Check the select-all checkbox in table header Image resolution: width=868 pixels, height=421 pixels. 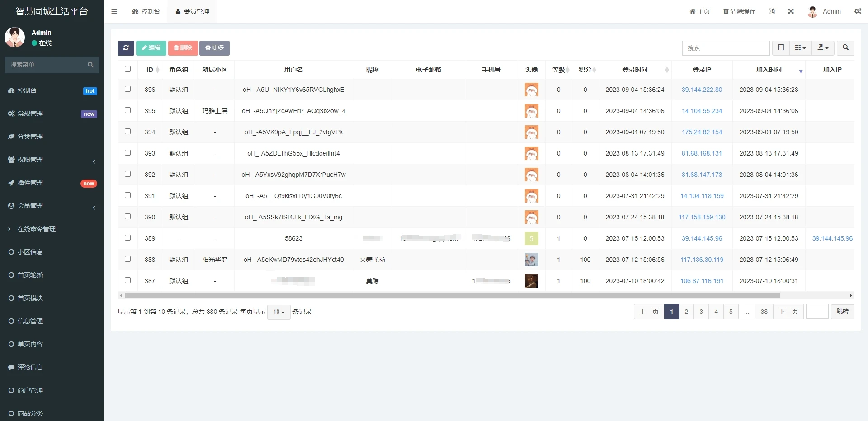127,69
